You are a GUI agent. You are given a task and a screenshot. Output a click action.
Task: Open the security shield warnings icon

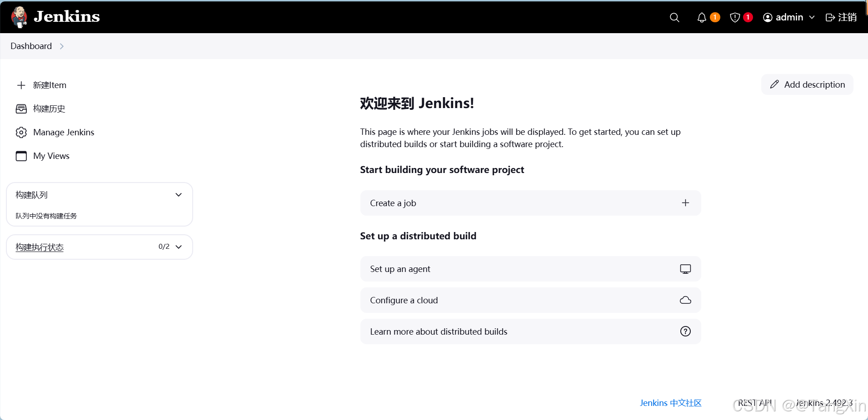click(x=735, y=17)
